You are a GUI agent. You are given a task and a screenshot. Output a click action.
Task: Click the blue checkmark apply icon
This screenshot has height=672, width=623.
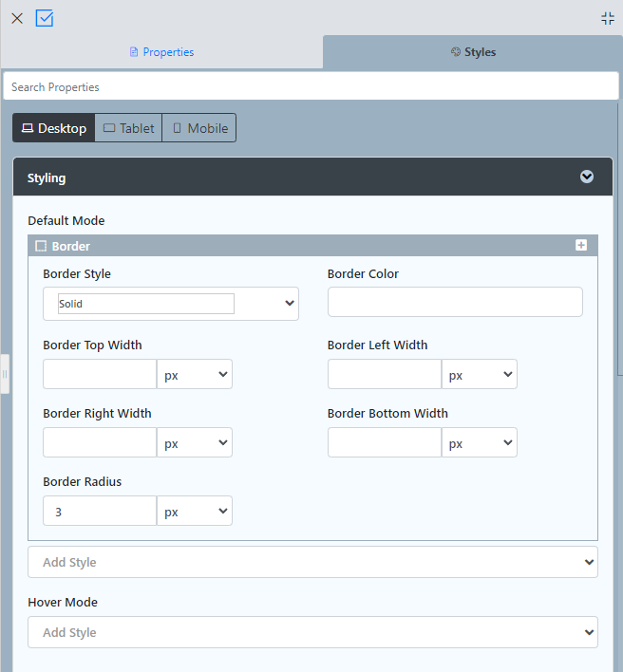(x=45, y=18)
